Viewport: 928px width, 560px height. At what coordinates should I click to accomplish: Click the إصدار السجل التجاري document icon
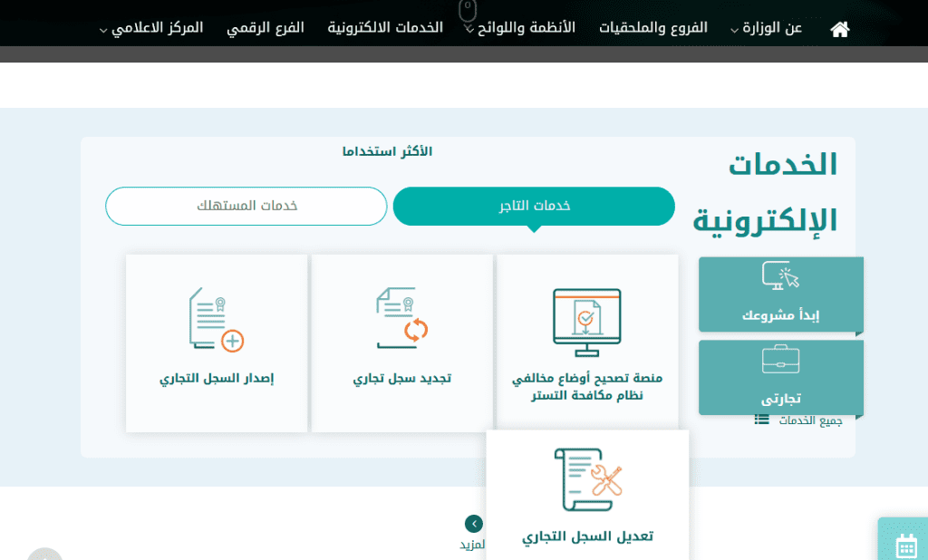pyautogui.click(x=217, y=319)
